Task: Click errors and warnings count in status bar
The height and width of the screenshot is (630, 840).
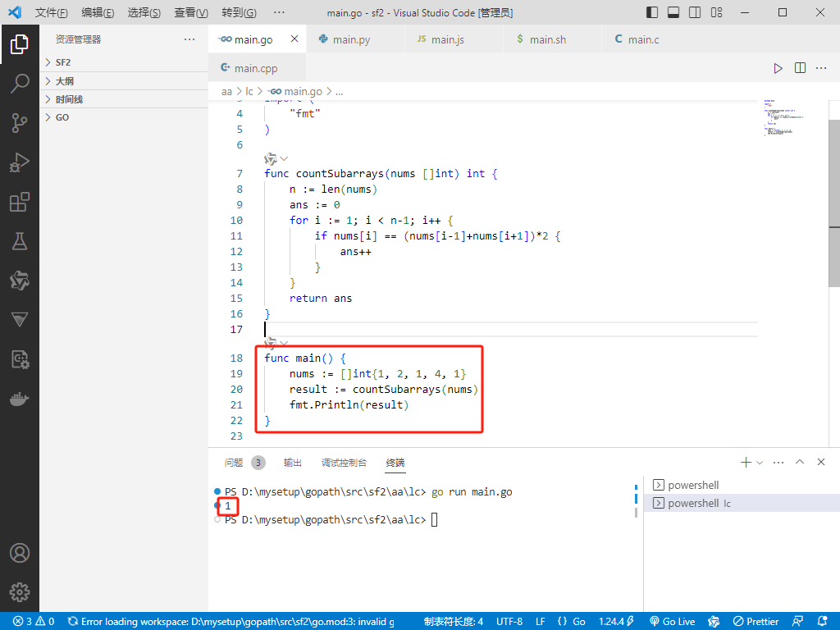Action: pyautogui.click(x=34, y=622)
